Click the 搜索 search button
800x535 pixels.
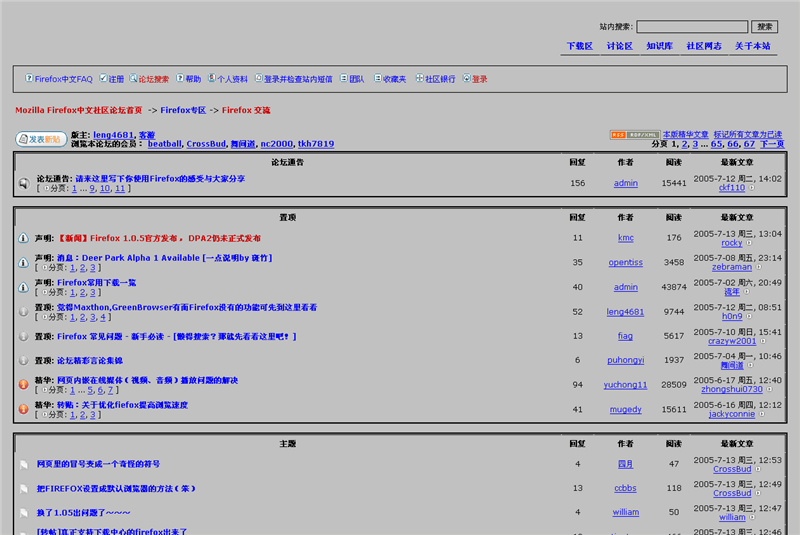764,27
